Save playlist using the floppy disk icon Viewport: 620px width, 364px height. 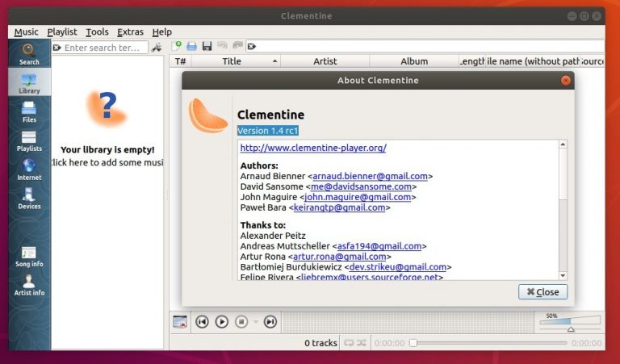click(207, 46)
